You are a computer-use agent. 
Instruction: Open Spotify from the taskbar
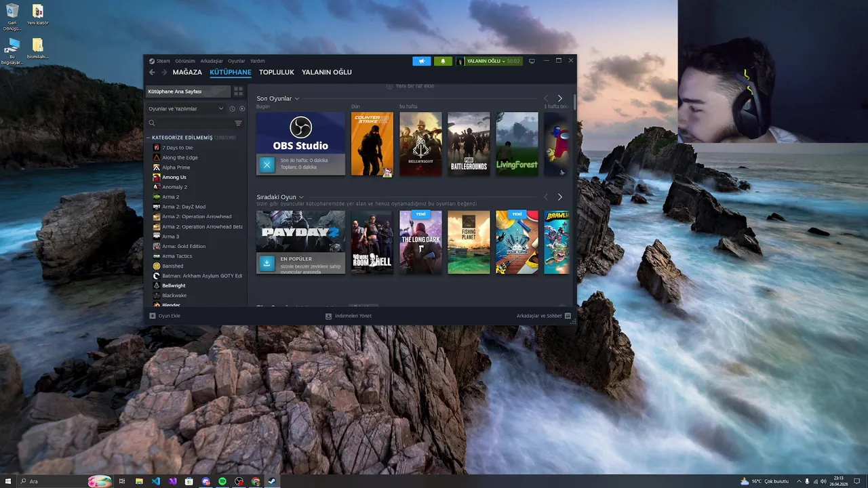click(222, 481)
